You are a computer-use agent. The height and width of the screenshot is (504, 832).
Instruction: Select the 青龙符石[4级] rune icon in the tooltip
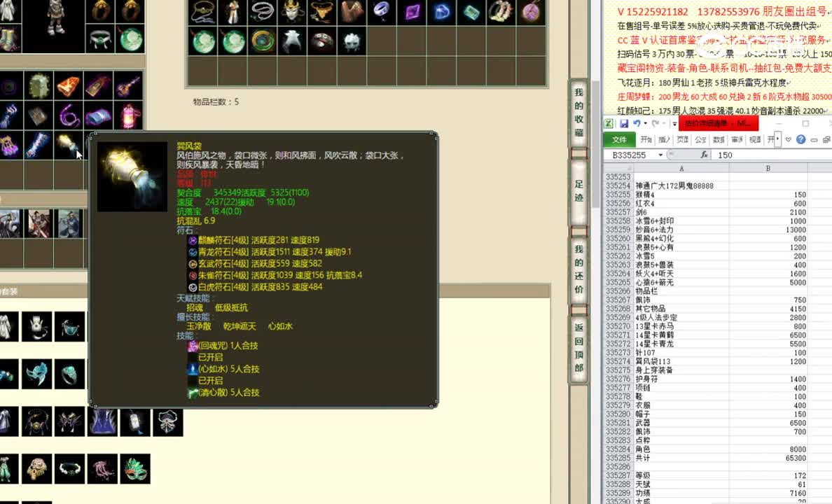(192, 251)
